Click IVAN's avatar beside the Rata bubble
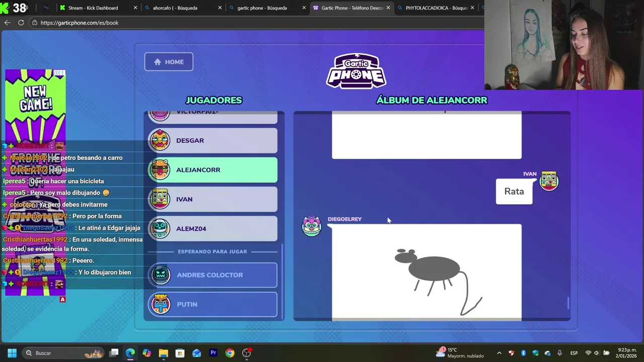644x362 pixels. pyautogui.click(x=548, y=181)
